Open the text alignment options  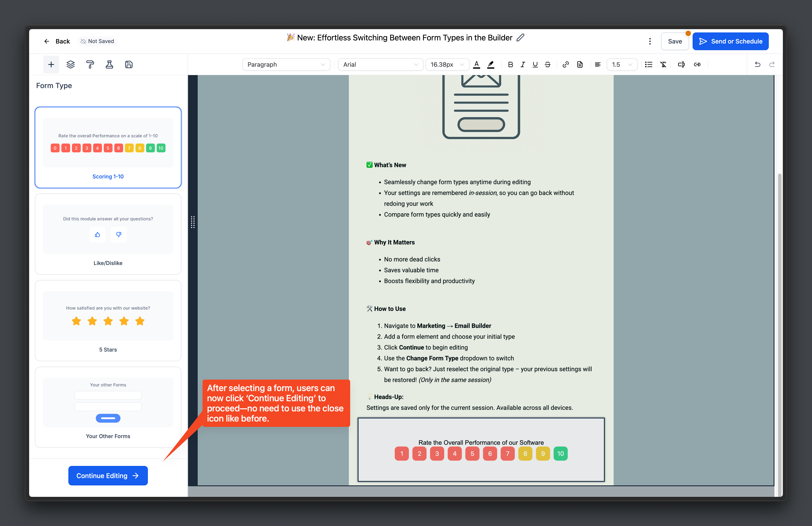pos(598,64)
